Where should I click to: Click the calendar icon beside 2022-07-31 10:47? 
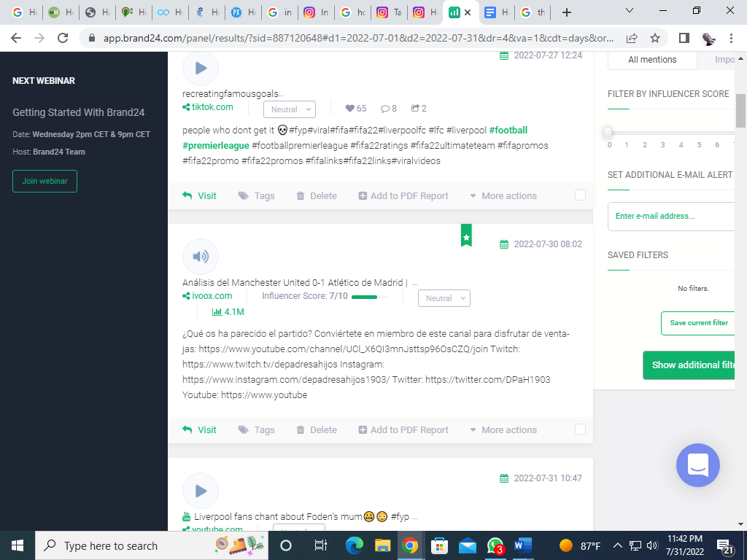(504, 478)
